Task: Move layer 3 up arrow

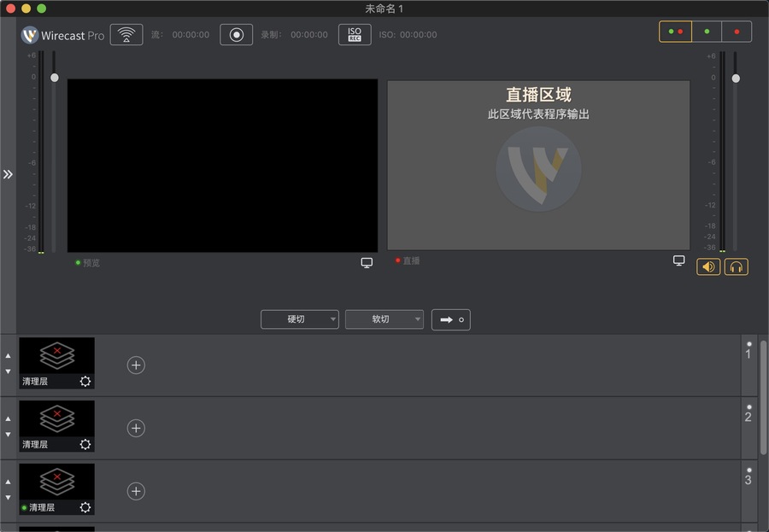Action: [x=8, y=482]
